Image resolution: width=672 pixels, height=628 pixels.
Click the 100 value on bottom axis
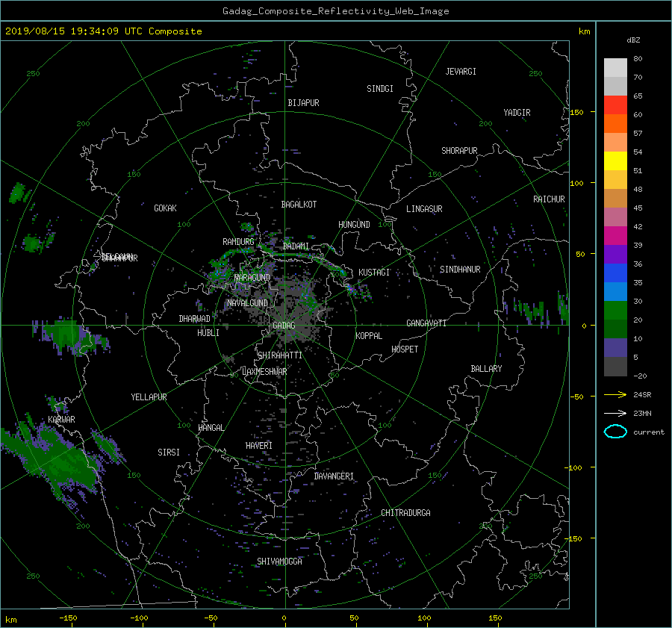point(424,618)
